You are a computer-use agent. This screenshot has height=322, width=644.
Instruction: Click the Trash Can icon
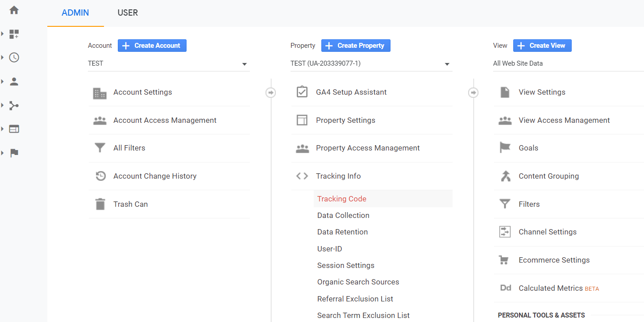(100, 204)
